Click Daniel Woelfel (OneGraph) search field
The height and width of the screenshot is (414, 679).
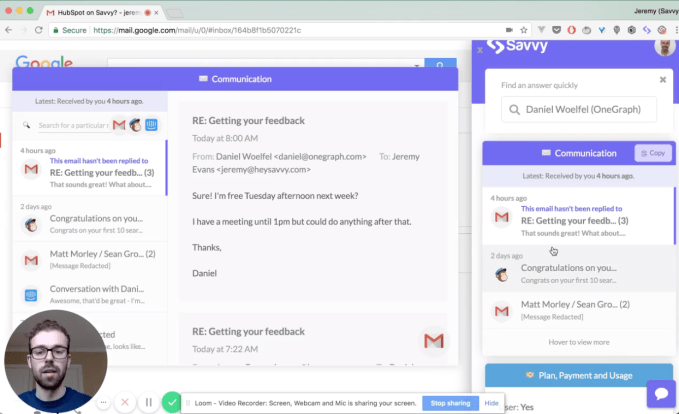[x=579, y=110]
